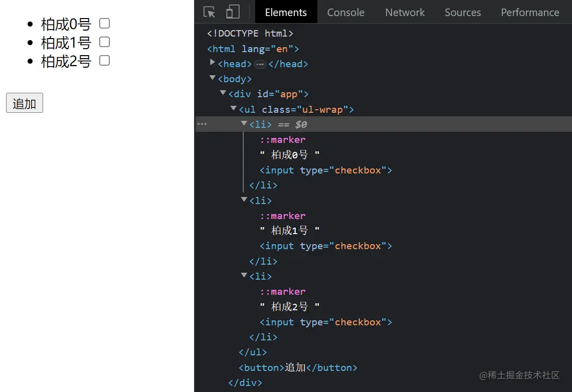Check the box next to 柏成0号

pos(105,24)
